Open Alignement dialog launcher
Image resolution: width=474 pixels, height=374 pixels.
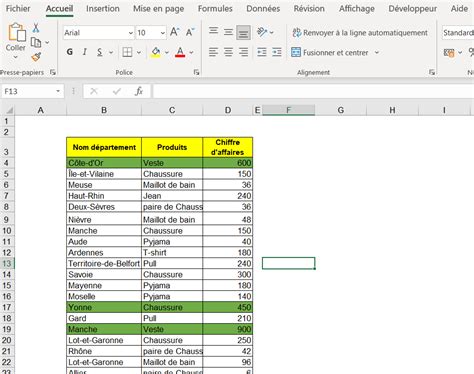(432, 72)
